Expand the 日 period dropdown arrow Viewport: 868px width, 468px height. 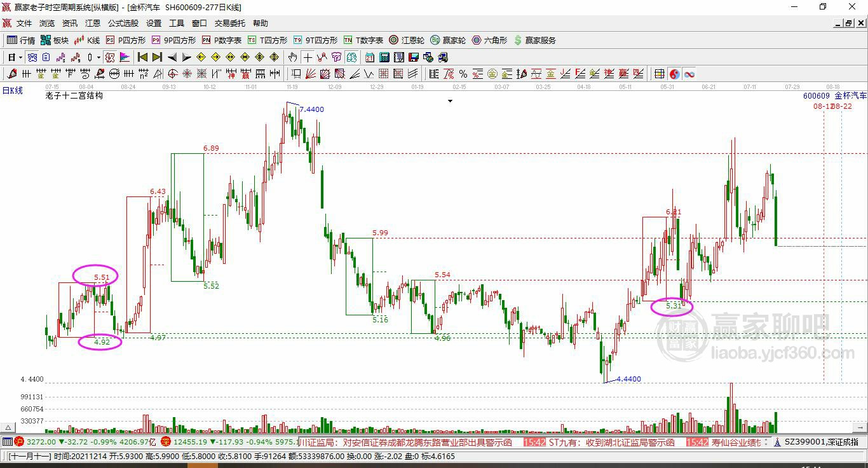pyautogui.click(x=21, y=57)
